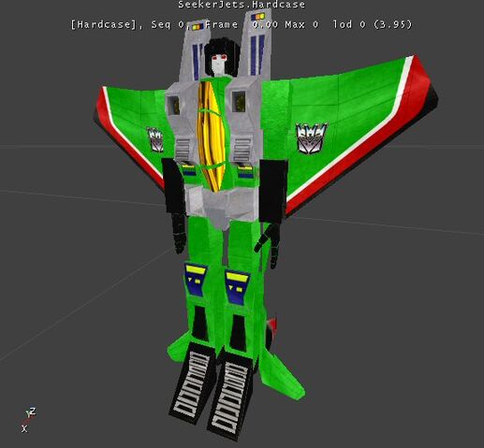Select the right striped black foot

232,397
